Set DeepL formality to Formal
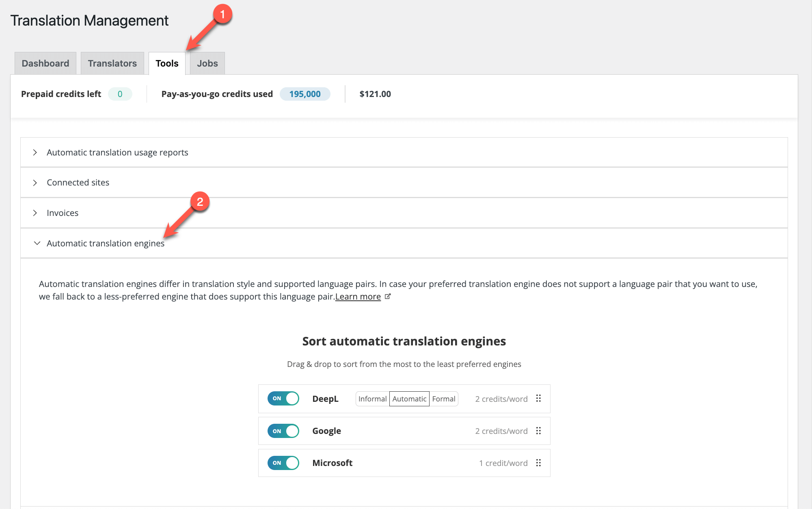812x509 pixels. [x=444, y=399]
